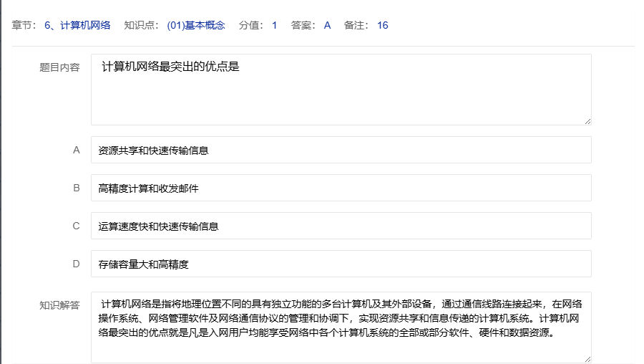Image resolution: width=644 pixels, height=364 pixels.
Task: Click inside the 知识解答 explanation text area
Action: [341, 327]
